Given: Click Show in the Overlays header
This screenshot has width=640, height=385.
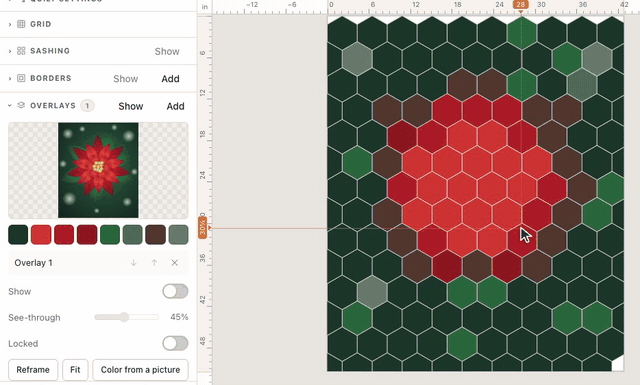Looking at the screenshot, I should pos(131,106).
